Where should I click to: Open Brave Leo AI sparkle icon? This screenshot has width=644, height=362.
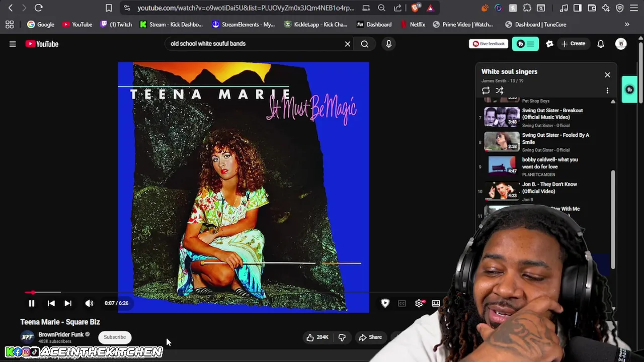tap(606, 8)
